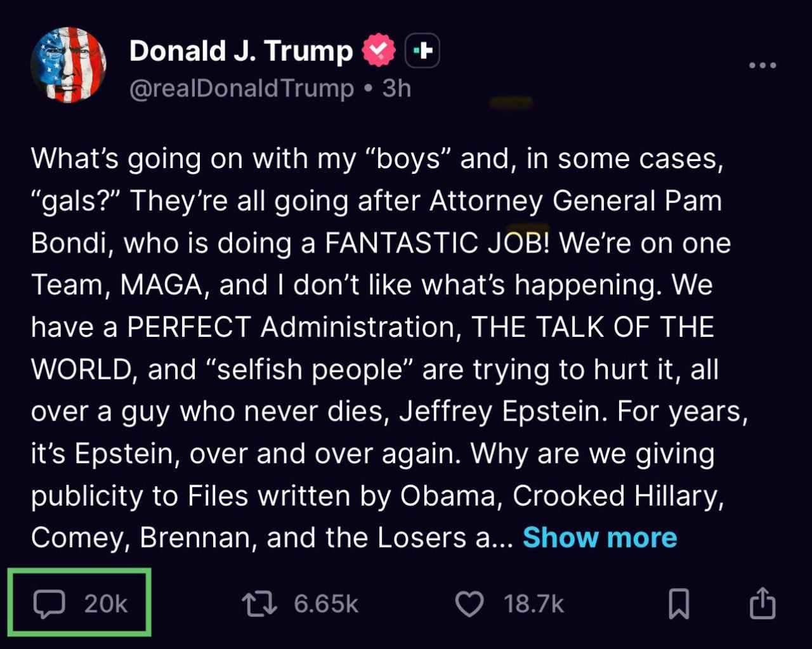Click the 20k reply count

(106, 603)
